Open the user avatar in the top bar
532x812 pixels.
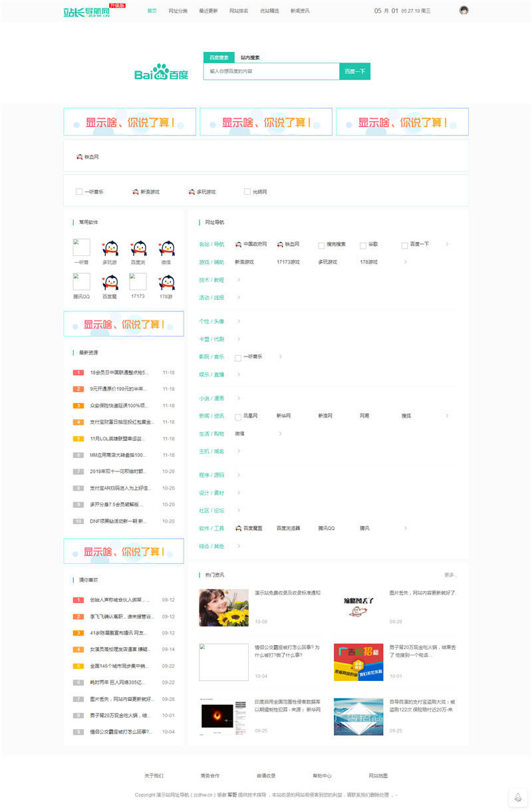tap(464, 10)
